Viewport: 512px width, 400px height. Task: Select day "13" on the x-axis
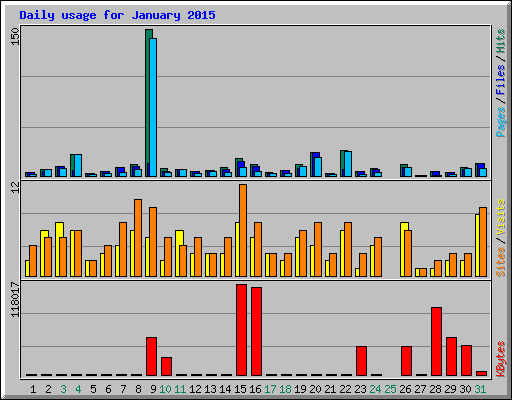point(210,389)
